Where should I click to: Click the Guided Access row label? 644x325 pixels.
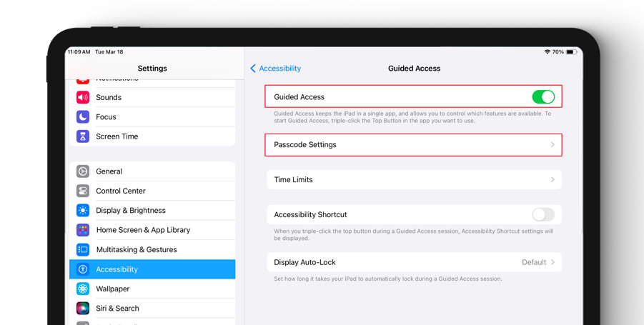[x=299, y=97]
